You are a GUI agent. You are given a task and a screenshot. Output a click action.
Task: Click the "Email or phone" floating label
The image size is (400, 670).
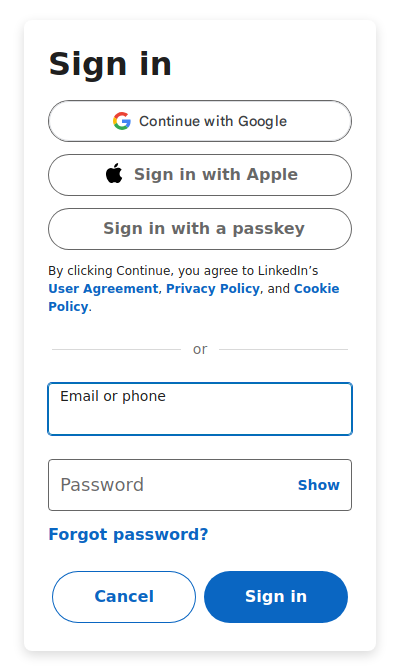113,397
